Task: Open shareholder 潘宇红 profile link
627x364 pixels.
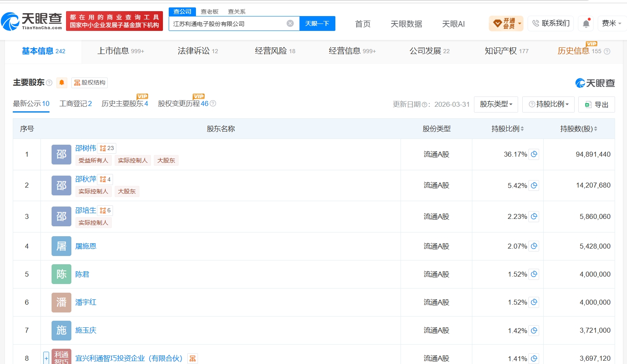Action: [86, 302]
